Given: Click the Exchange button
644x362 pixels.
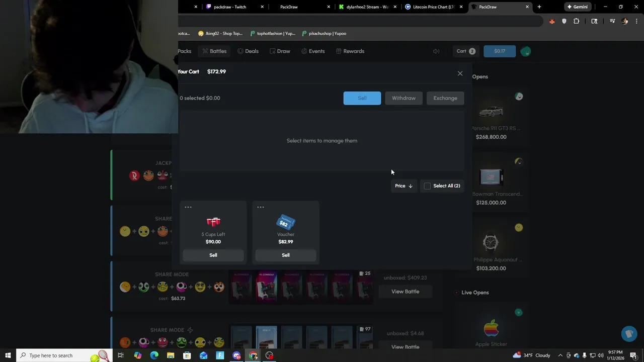Looking at the screenshot, I should (x=445, y=98).
